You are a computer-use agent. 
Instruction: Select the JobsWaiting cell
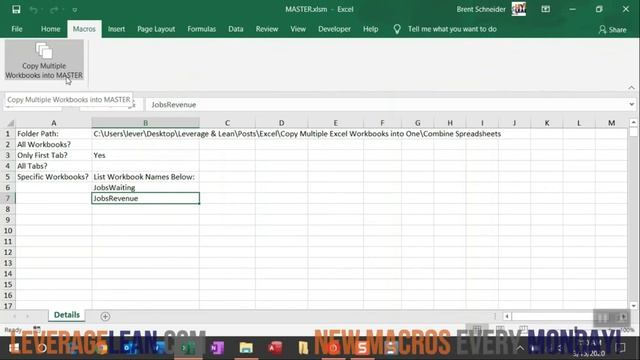(145, 188)
